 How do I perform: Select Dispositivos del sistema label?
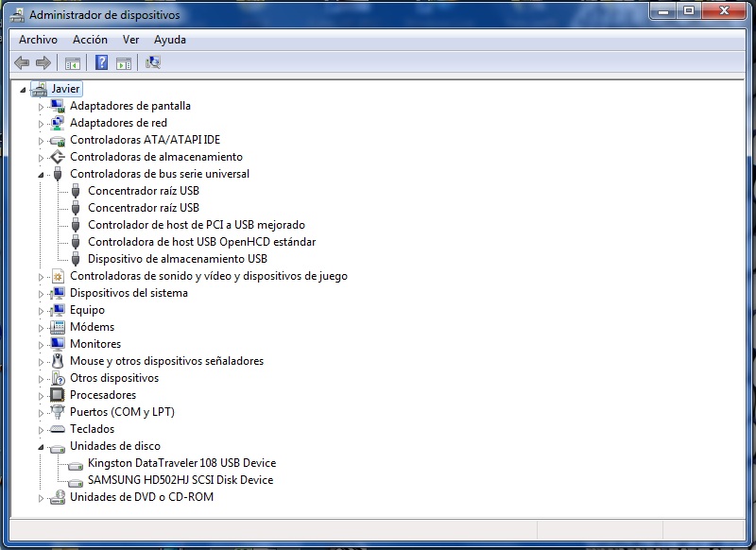pos(129,293)
